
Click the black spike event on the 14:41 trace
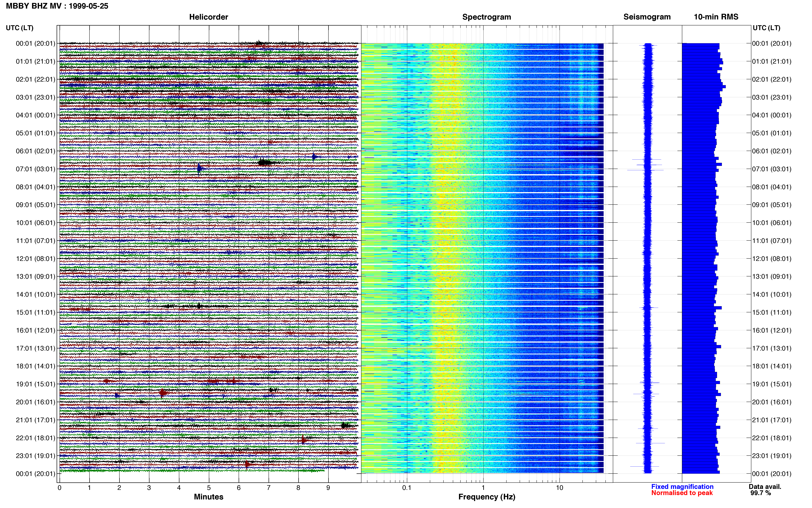click(x=199, y=306)
